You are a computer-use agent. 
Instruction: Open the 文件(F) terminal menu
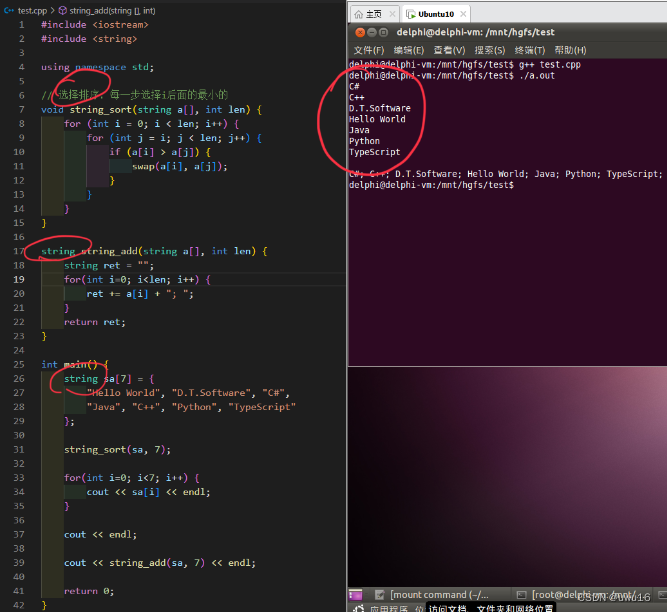coord(369,50)
